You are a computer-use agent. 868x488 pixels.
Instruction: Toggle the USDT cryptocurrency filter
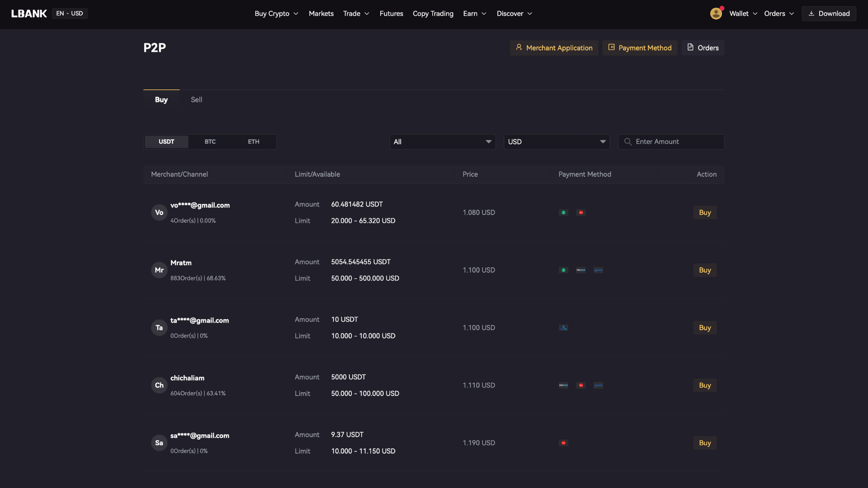coord(166,141)
